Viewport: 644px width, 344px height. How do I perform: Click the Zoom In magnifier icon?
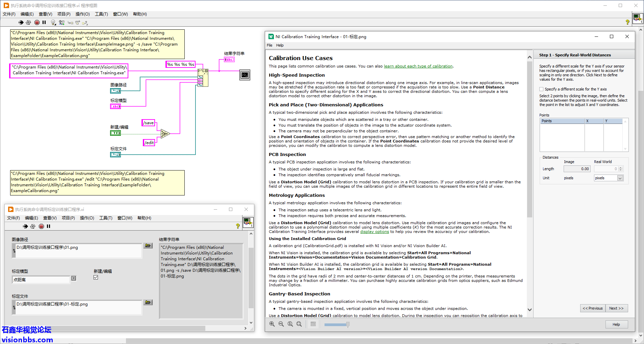click(272, 324)
